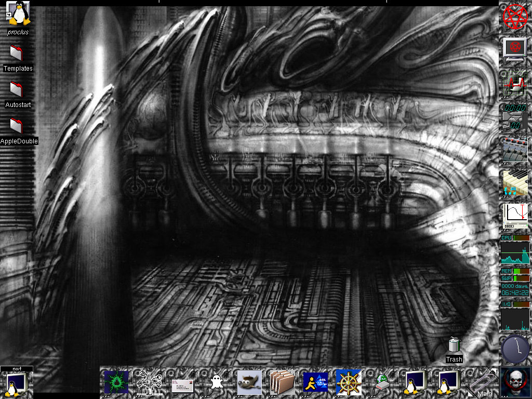
Task: Launch the skull game icon in the corner
Action: click(x=515, y=382)
